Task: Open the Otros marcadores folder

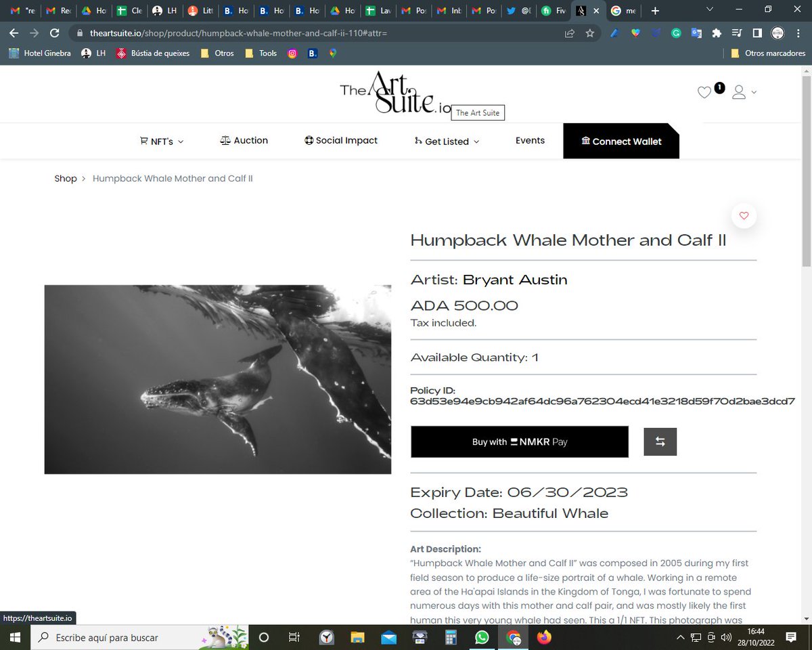Action: [768, 53]
